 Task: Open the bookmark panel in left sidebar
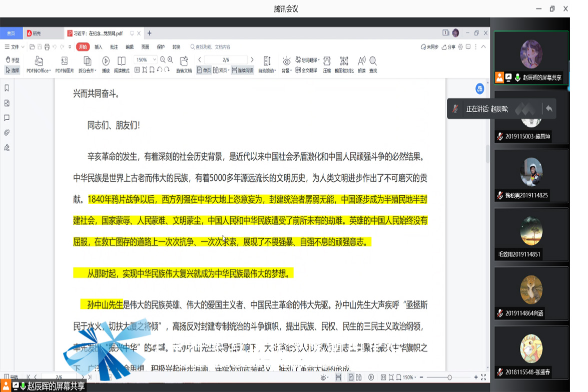point(7,88)
